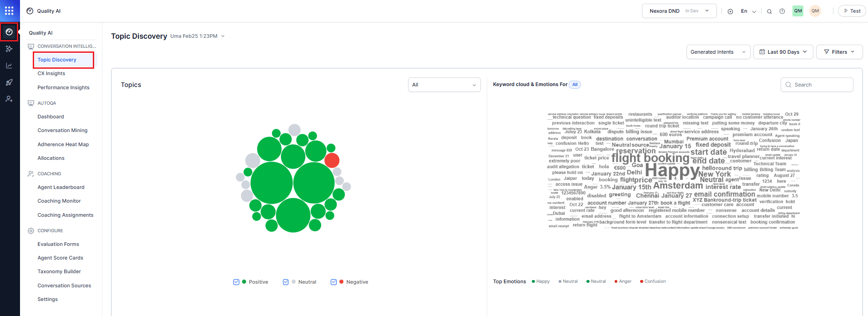Click the Happy top emotion legend
Screen dimensions: 868x316
click(x=541, y=281)
